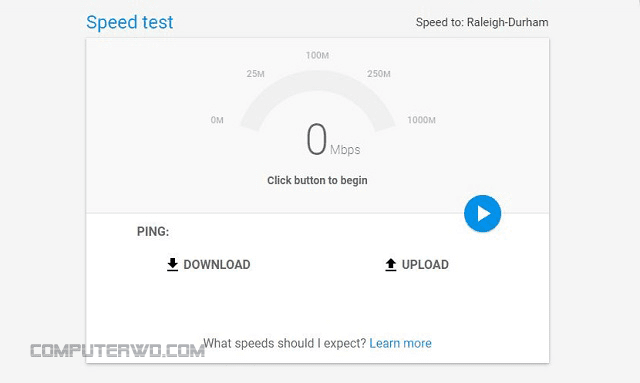Image resolution: width=640 pixels, height=383 pixels.
Task: Click the download arrow icon
Action: click(173, 265)
